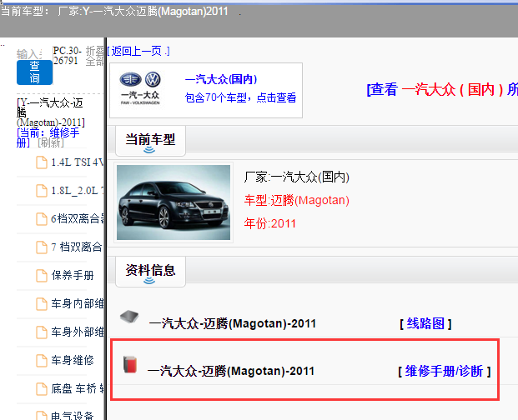The height and width of the screenshot is (420, 518).
Task: Go back via 返回上一页 link
Action: pyautogui.click(x=138, y=51)
